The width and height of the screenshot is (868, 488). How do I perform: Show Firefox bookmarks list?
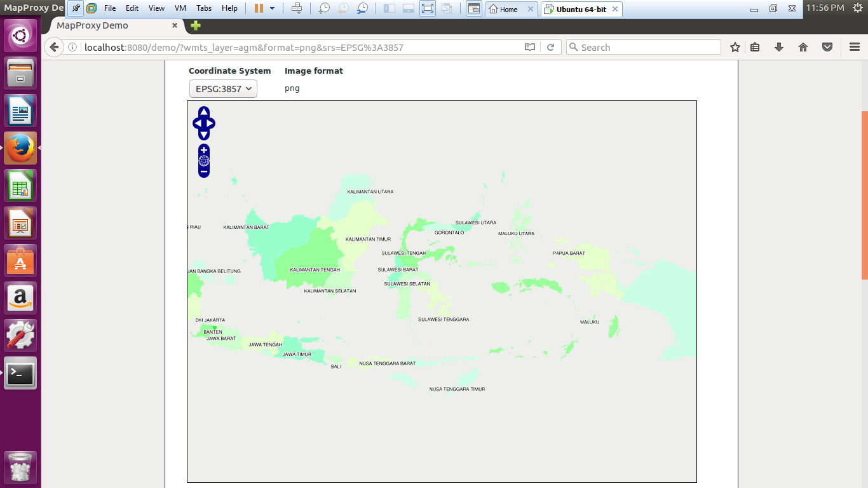pyautogui.click(x=755, y=47)
